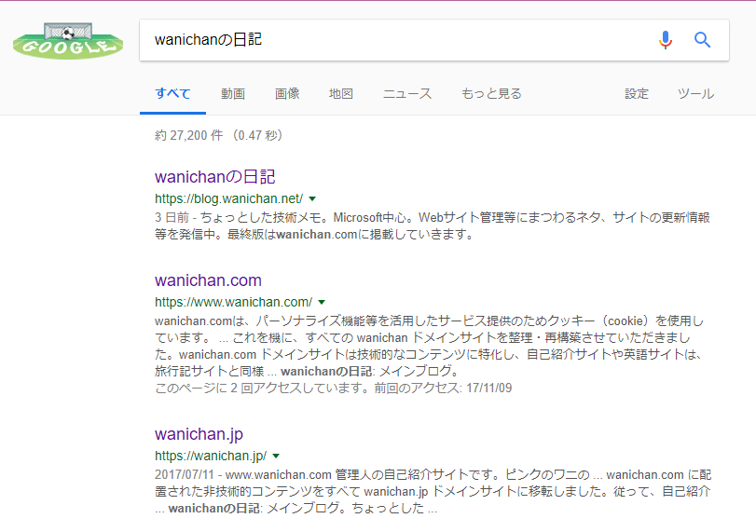Click the Google soccer doodle logo
This screenshot has width=756, height=532.
point(68,41)
